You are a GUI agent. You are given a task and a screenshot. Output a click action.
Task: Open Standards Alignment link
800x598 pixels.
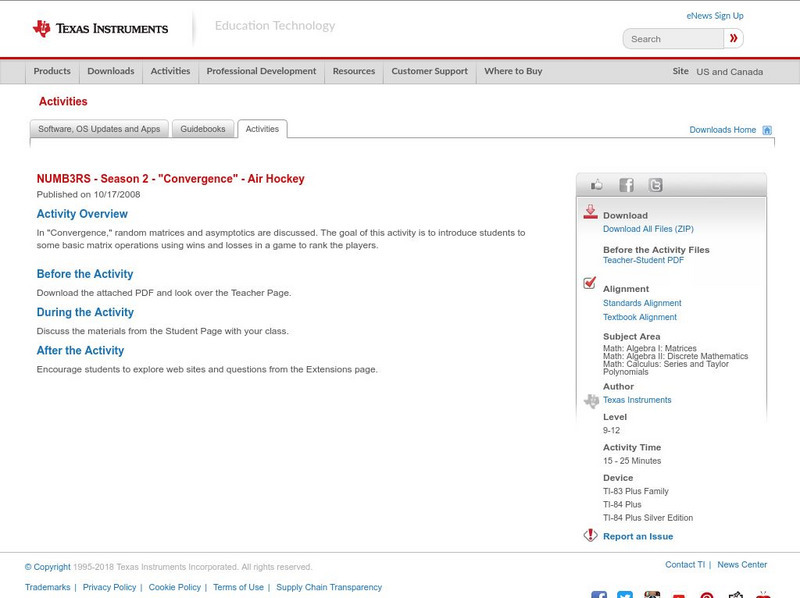click(642, 303)
